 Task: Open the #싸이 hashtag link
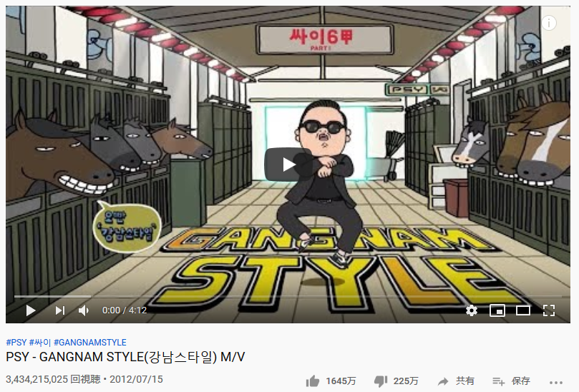40,342
